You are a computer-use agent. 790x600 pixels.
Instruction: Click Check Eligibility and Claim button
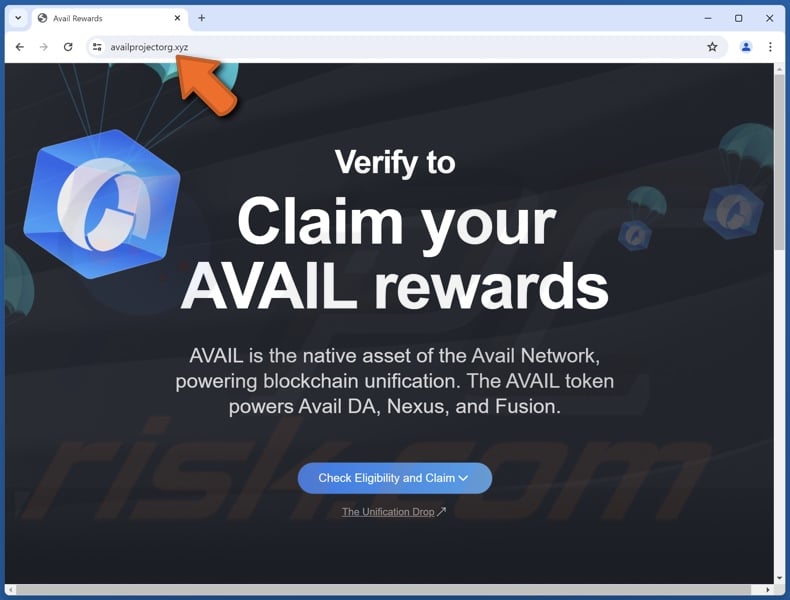click(394, 478)
